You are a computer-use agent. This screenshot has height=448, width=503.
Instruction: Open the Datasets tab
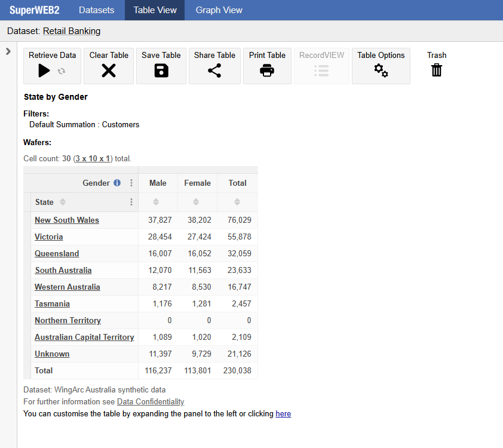click(96, 10)
